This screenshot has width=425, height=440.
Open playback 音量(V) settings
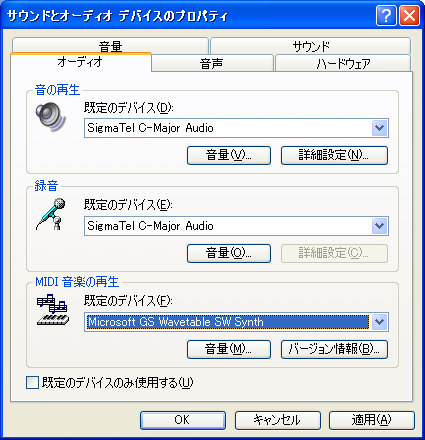point(229,155)
